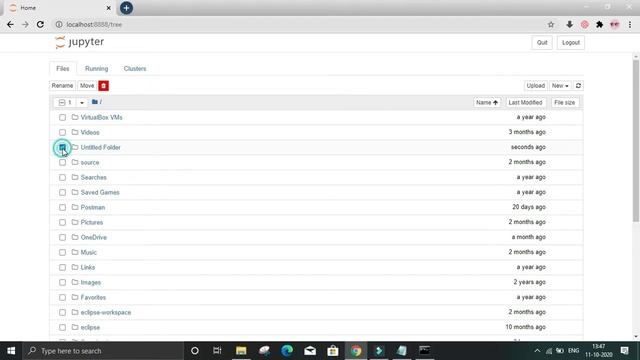Sort by Name column
This screenshot has width=640, height=360.
click(x=487, y=102)
